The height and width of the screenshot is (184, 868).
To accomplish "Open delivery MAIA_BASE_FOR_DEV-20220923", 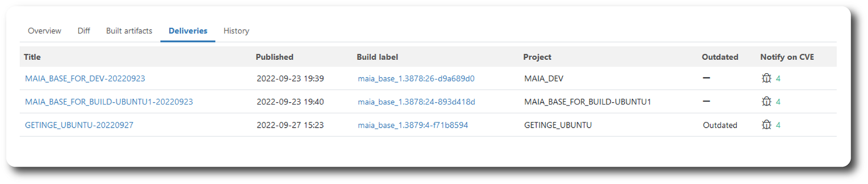I will (85, 79).
